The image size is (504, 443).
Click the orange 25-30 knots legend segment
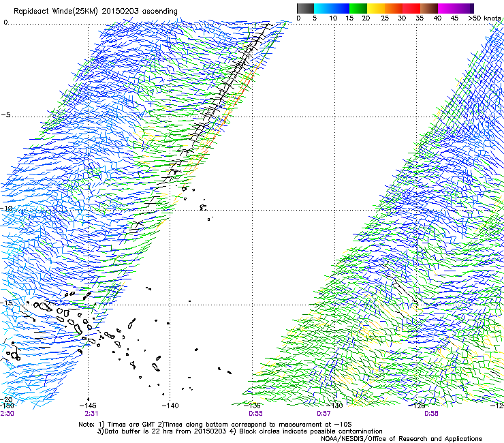click(x=394, y=8)
